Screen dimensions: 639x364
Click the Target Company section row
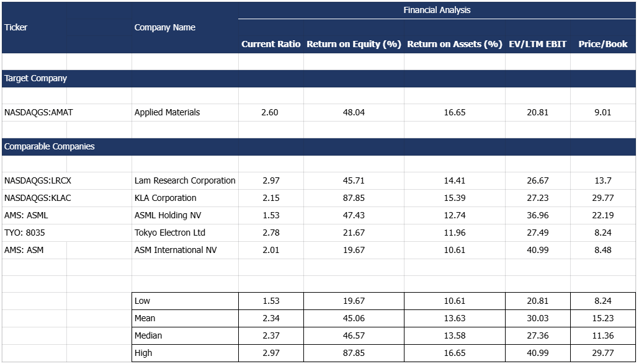point(319,79)
